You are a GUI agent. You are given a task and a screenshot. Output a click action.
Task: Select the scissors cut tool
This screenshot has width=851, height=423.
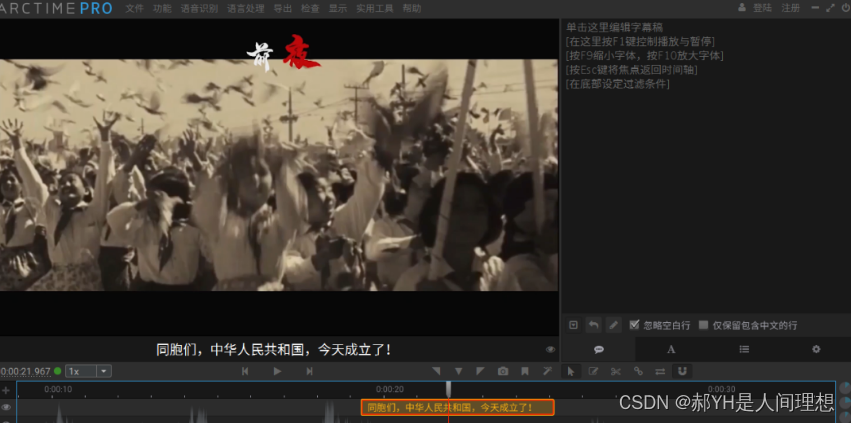[615, 371]
